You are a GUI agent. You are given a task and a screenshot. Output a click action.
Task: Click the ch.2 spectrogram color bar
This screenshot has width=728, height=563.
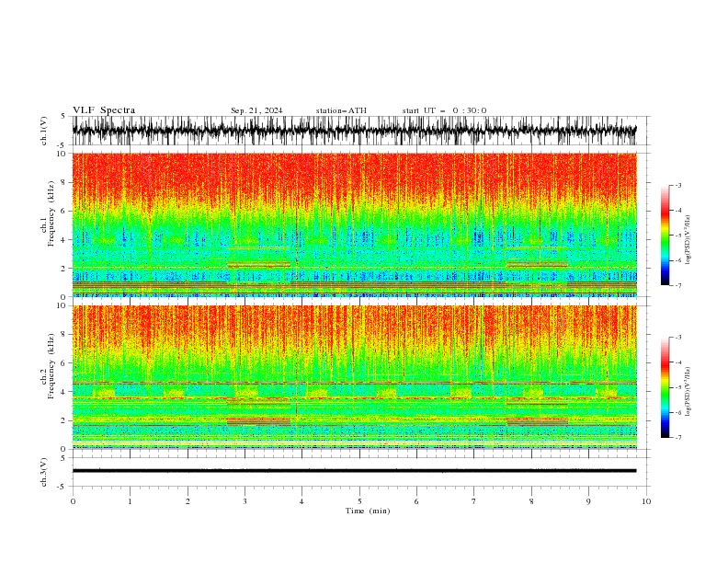click(665, 387)
